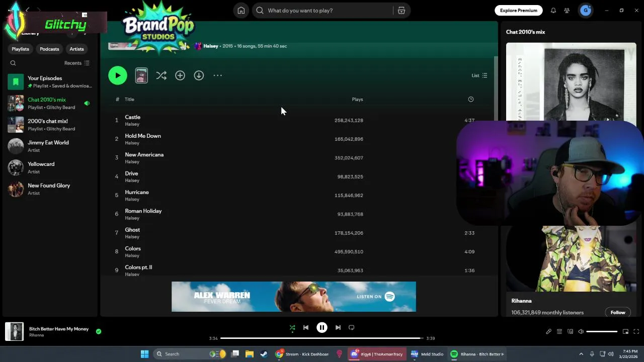Pause the current song

pyautogui.click(x=322, y=327)
